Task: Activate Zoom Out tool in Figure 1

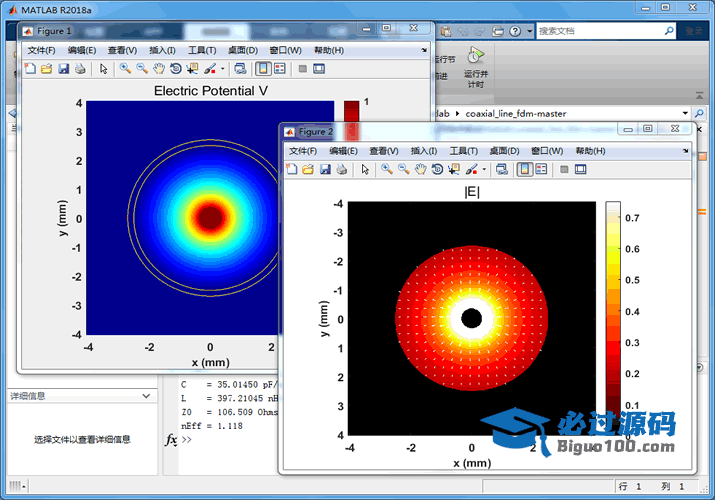Action: (x=142, y=69)
